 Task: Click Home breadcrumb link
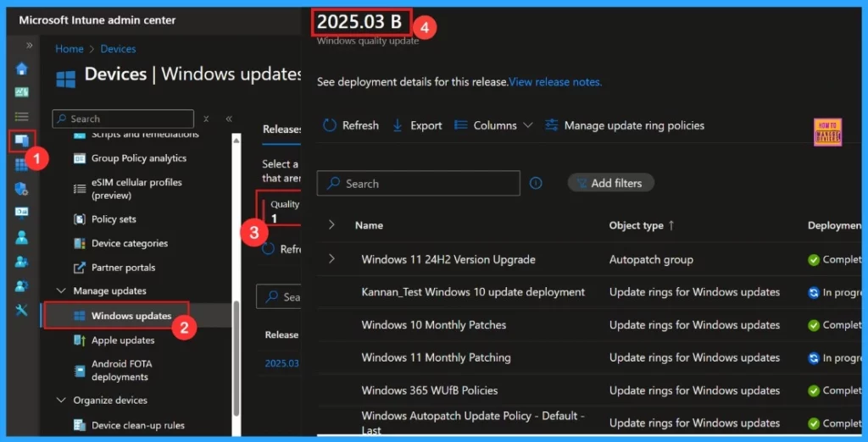pyautogui.click(x=70, y=48)
